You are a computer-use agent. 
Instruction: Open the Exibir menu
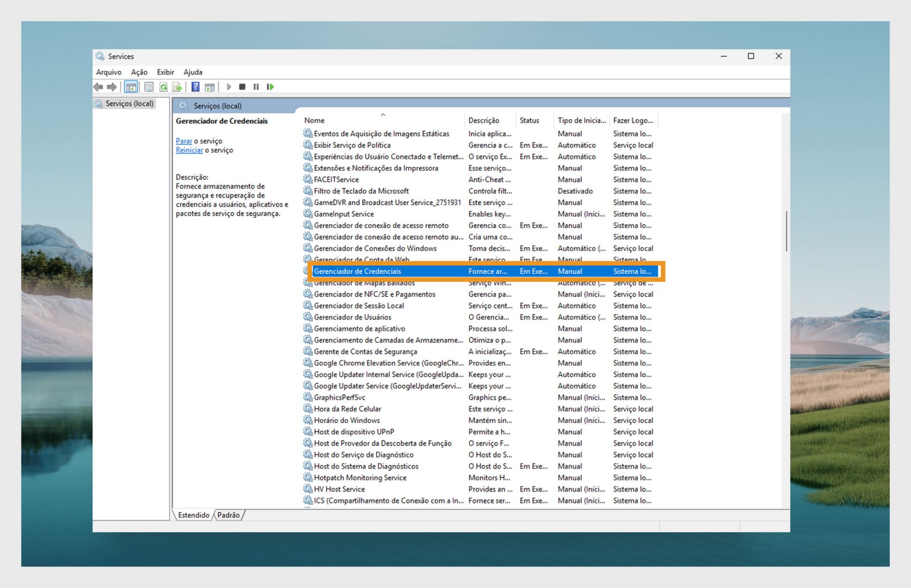166,72
